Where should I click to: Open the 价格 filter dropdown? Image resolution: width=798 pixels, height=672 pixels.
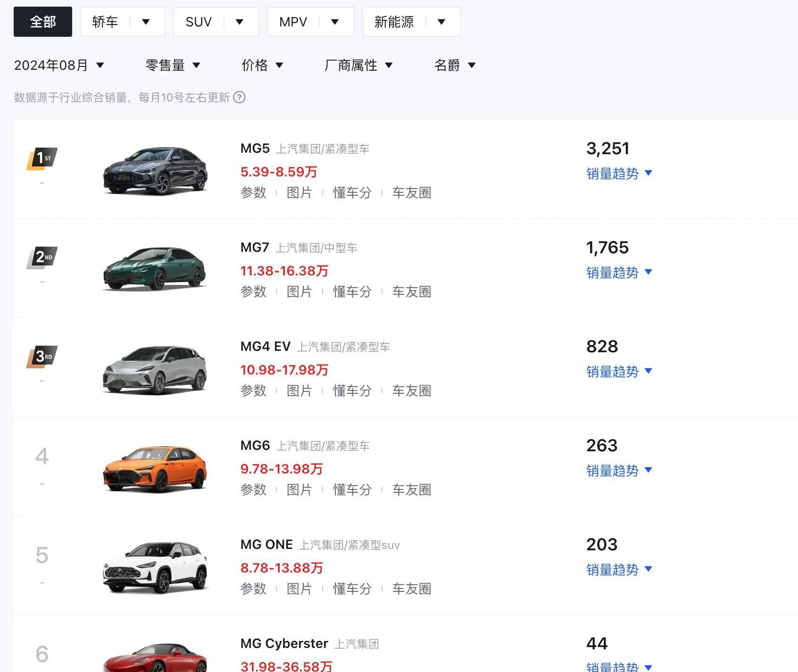click(x=263, y=65)
